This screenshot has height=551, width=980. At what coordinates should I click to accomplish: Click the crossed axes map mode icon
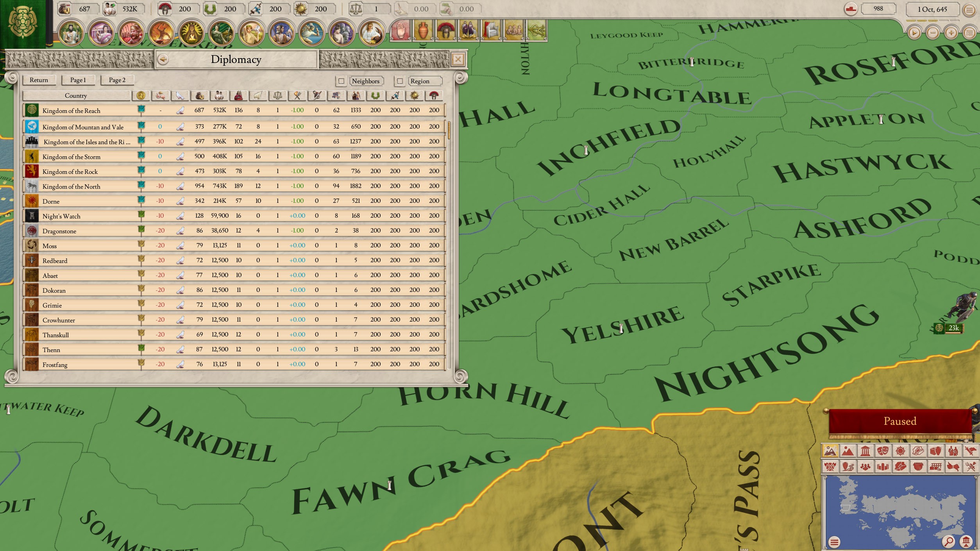pyautogui.click(x=830, y=467)
